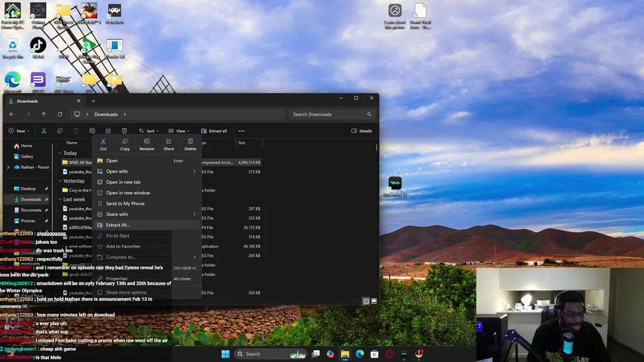Expand the Share with submenu

point(147,214)
